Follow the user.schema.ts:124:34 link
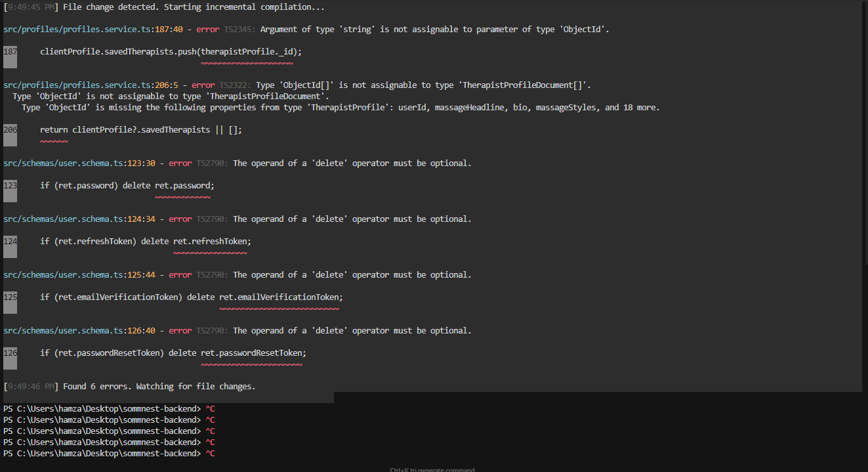 [x=79, y=219]
